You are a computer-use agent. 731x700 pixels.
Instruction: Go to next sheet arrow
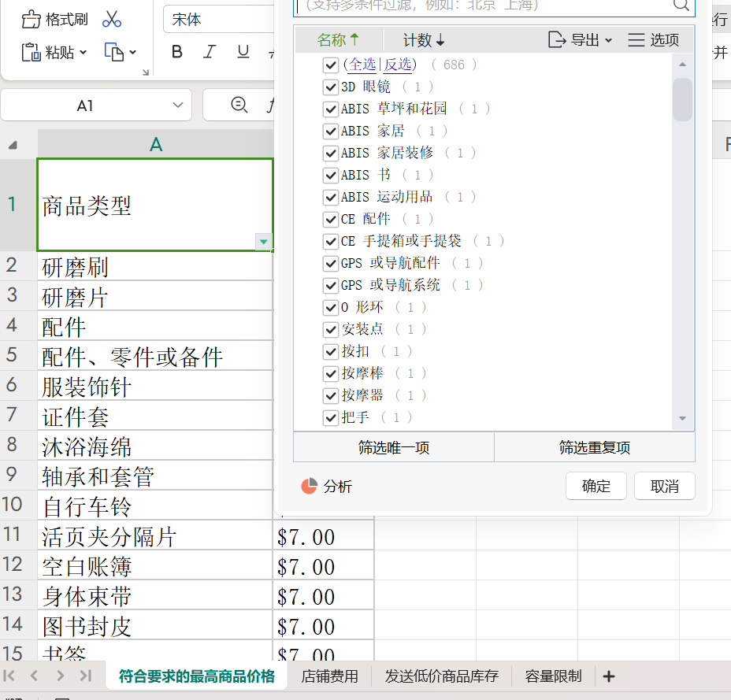[x=60, y=676]
